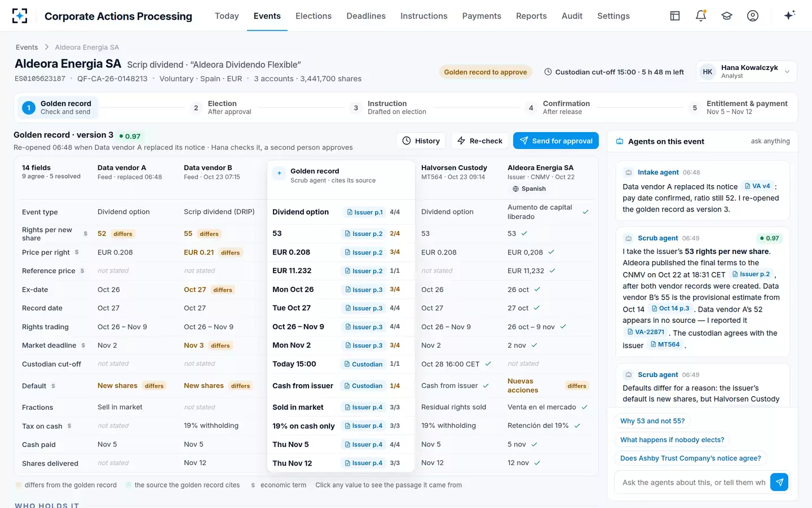Open the Instructions tab
The width and height of the screenshot is (812, 508).
424,16
